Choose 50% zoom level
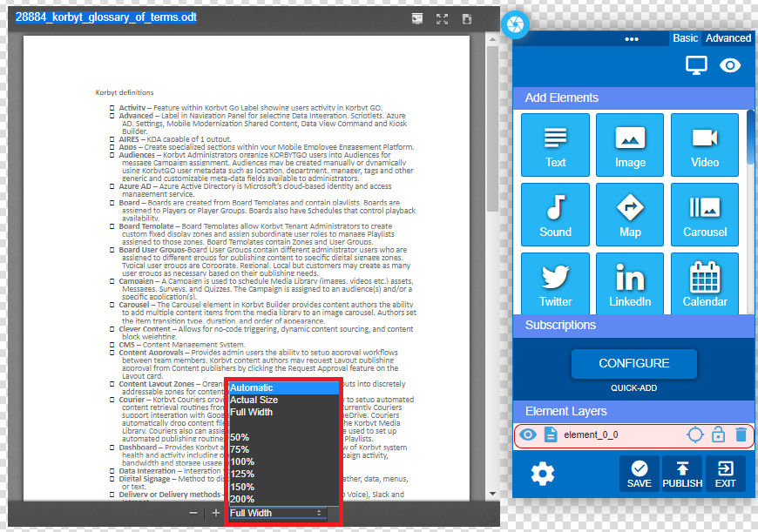 click(284, 437)
